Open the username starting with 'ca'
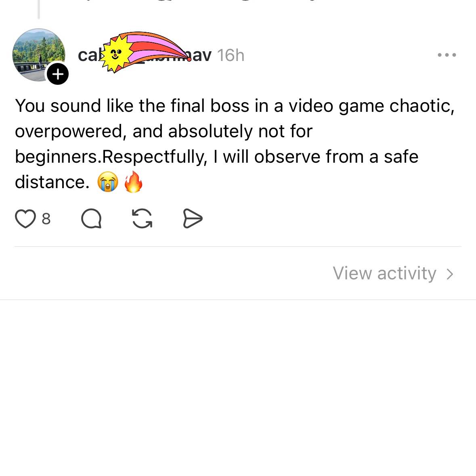The height and width of the screenshot is (476, 476). tap(145, 55)
